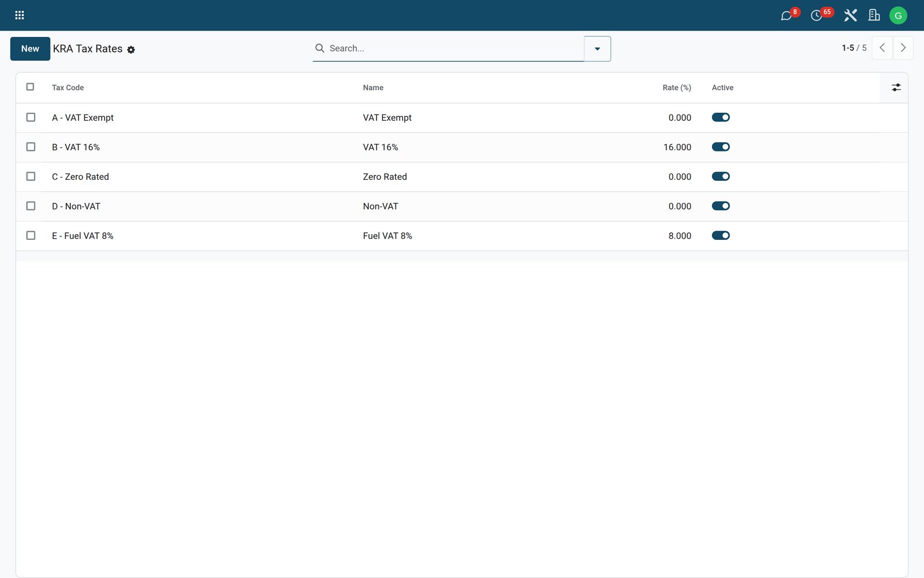
Task: Check the C - Zero Rated row checkbox
Action: click(x=31, y=176)
